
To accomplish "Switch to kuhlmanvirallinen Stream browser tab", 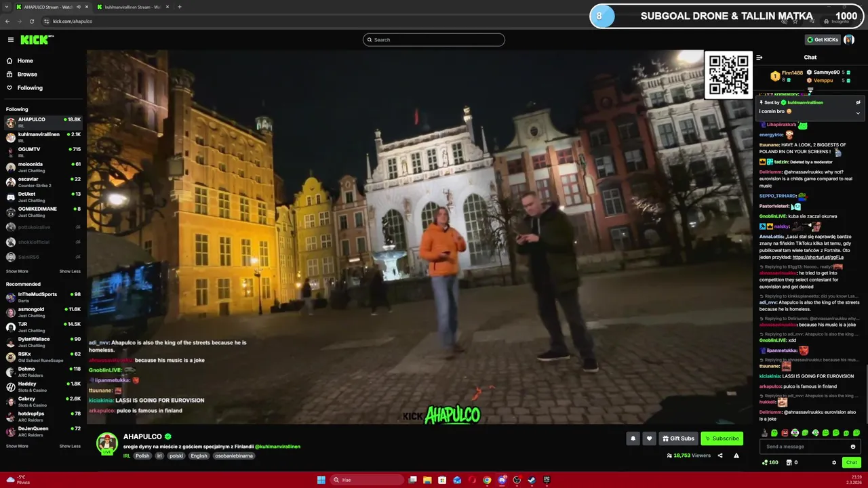I will tap(132, 7).
